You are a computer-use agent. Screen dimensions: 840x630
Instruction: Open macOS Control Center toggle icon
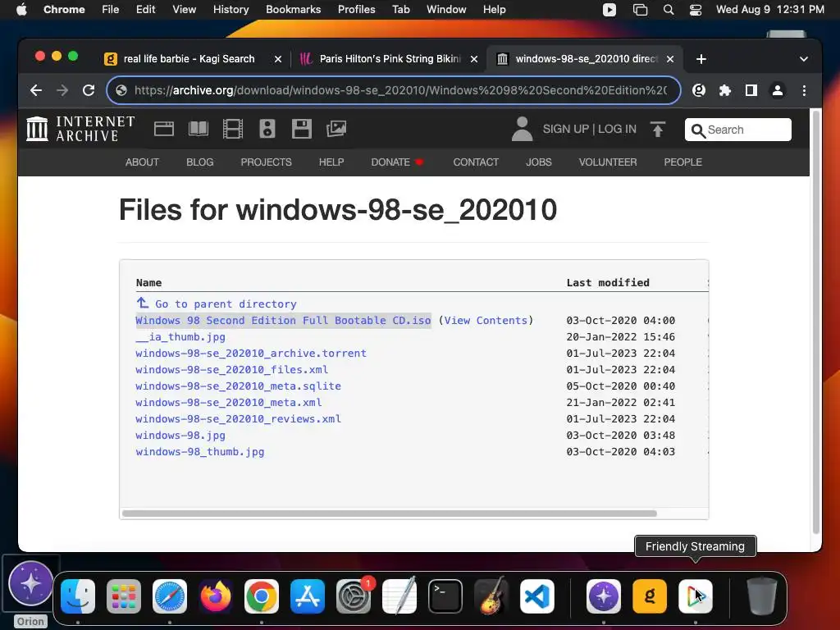tap(696, 10)
